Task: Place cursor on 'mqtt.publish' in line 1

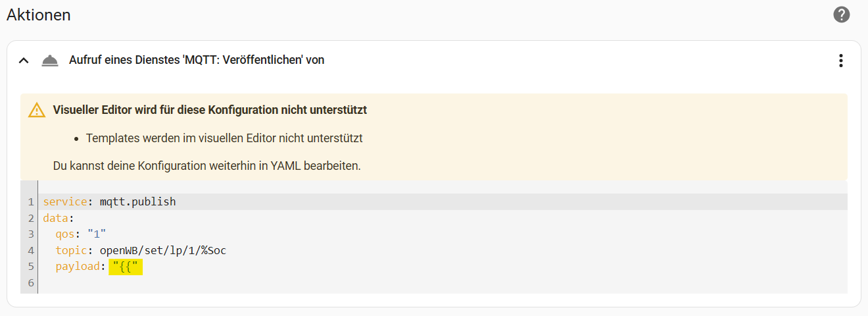Action: 137,202
